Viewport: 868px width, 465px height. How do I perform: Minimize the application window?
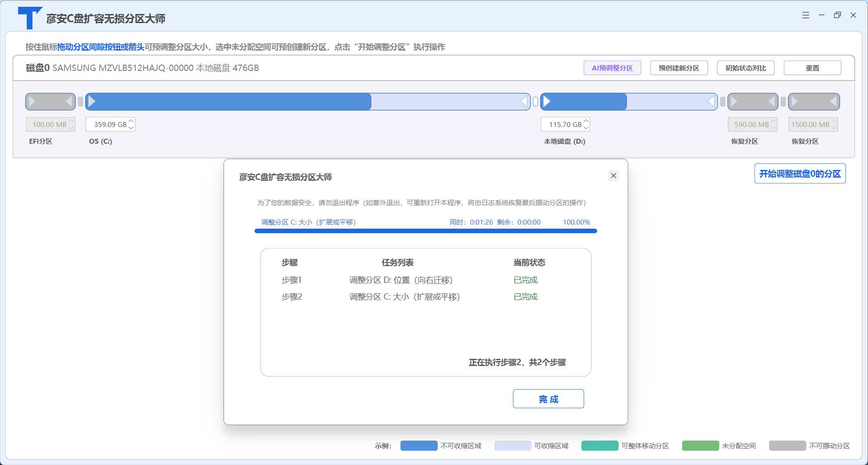click(821, 15)
